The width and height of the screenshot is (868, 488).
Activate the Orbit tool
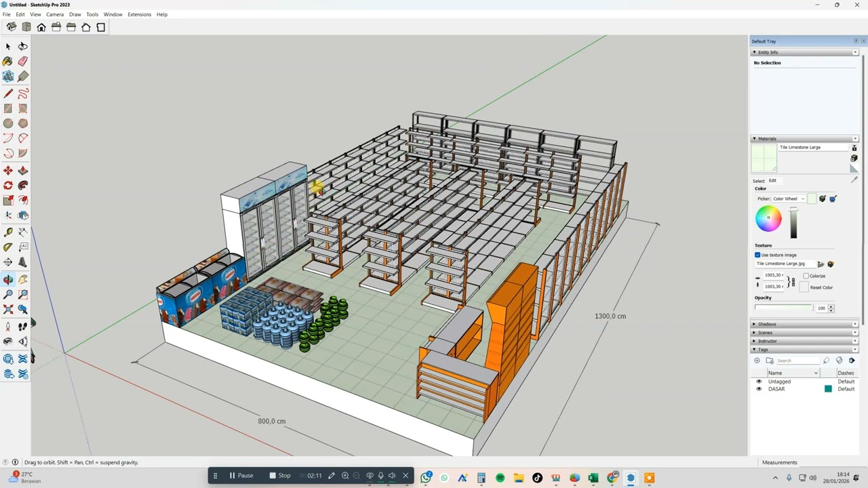click(x=8, y=279)
